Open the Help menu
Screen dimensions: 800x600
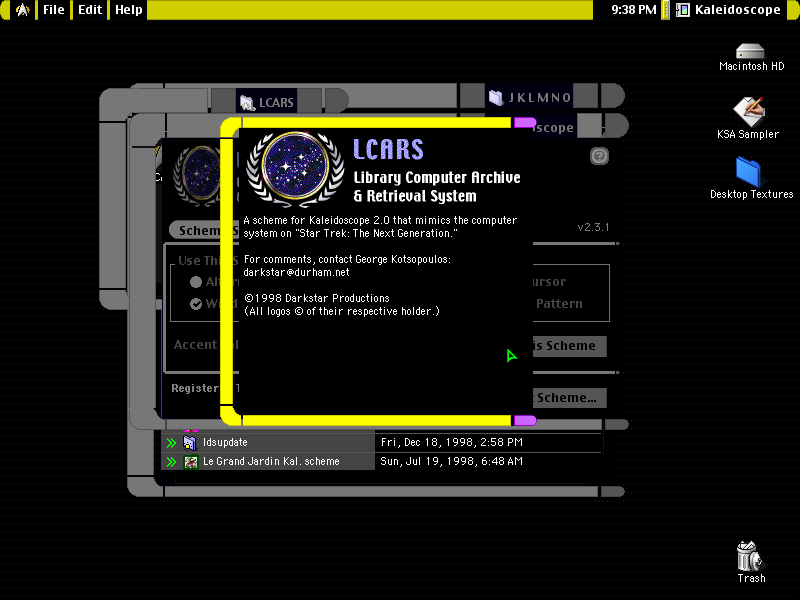click(129, 10)
